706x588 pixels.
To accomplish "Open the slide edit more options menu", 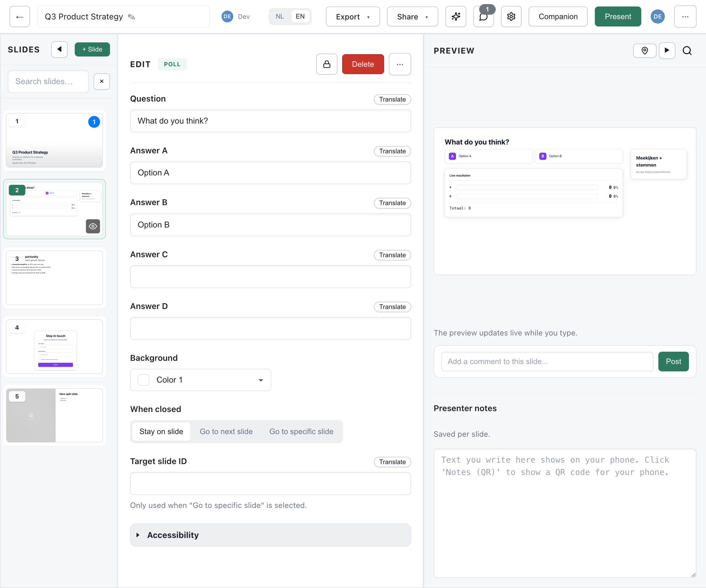I will click(x=400, y=64).
